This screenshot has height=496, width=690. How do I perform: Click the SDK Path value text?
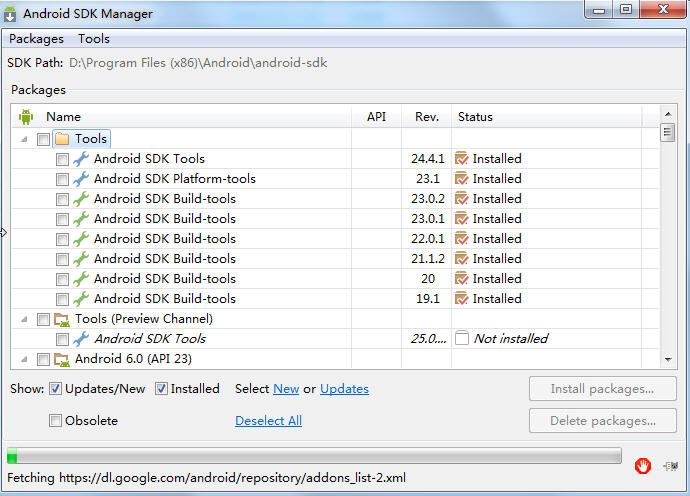click(x=198, y=63)
